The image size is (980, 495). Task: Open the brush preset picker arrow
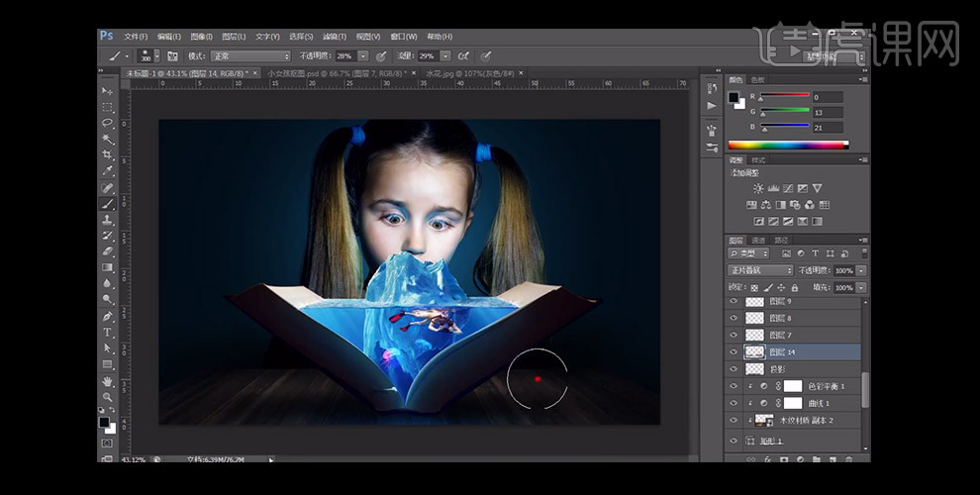156,56
